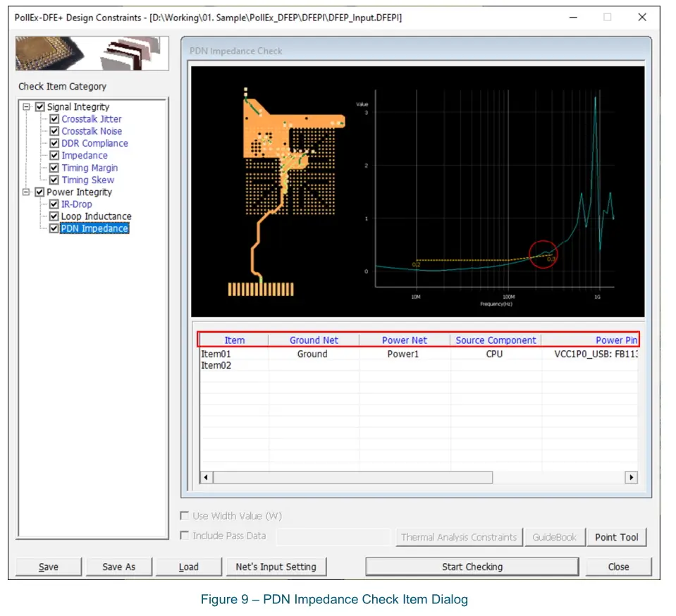Viewport: 676px width, 616px height.
Task: Collapse the Power Integrity tree node
Action: coord(27,192)
